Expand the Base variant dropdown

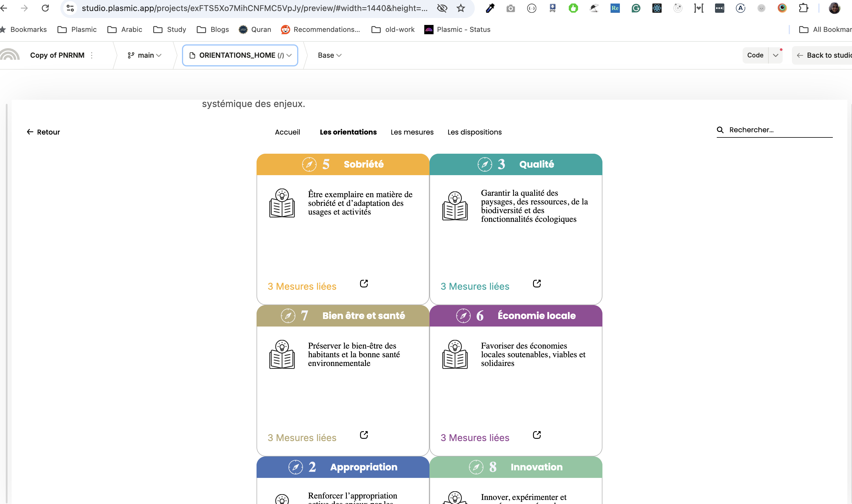tap(330, 55)
